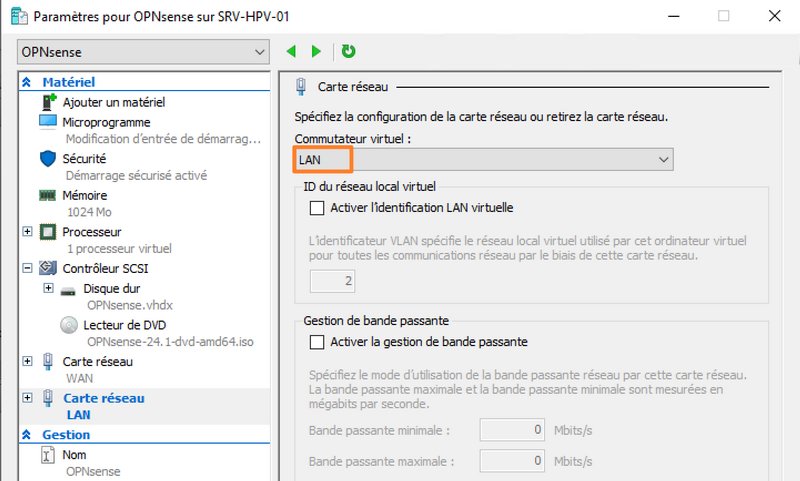Select the Nom item under Gestion
Image resolution: width=800 pixels, height=481 pixels.
click(74, 455)
